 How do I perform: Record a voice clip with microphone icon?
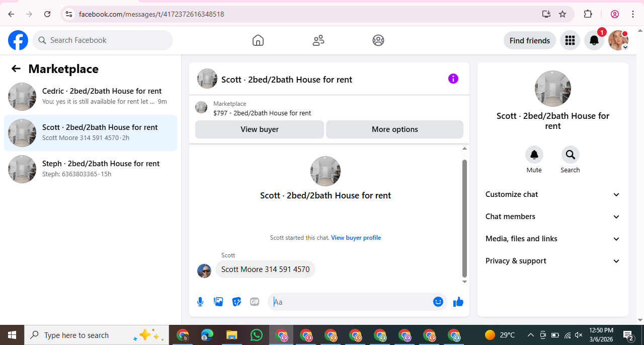200,302
